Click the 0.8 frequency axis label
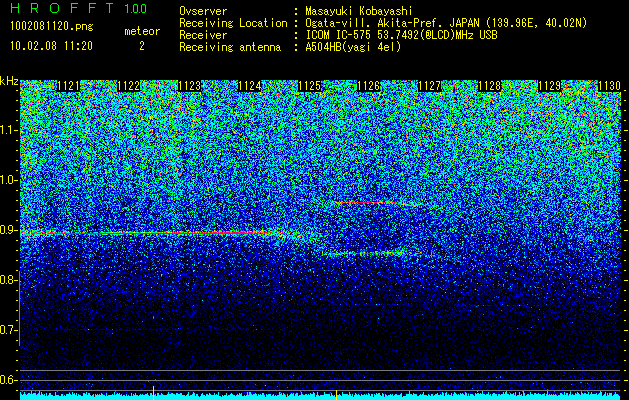The height and width of the screenshot is (400, 629). [x=8, y=280]
